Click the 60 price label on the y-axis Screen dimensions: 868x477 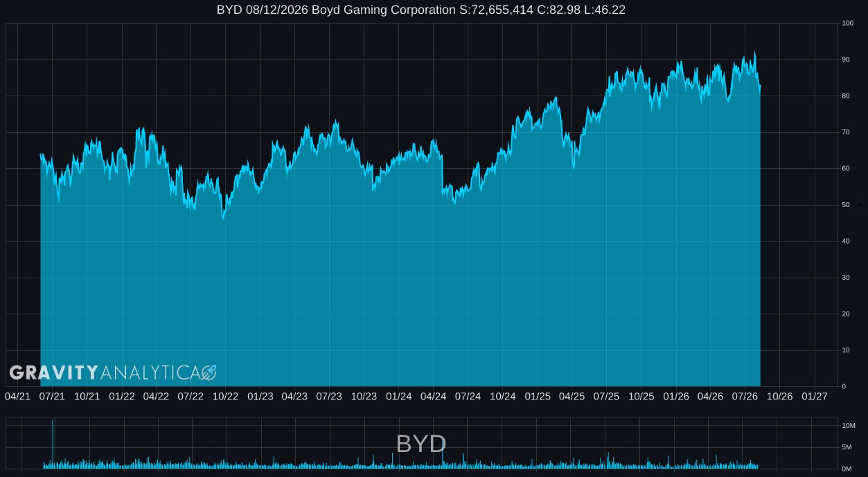click(845, 169)
